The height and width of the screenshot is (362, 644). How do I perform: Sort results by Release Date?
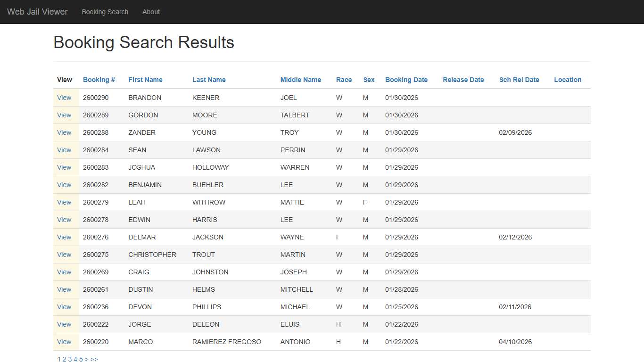463,80
